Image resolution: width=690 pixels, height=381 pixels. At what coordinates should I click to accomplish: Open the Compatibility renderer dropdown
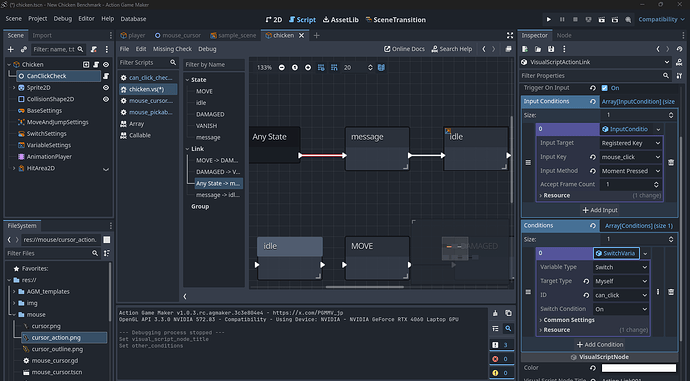[661, 19]
